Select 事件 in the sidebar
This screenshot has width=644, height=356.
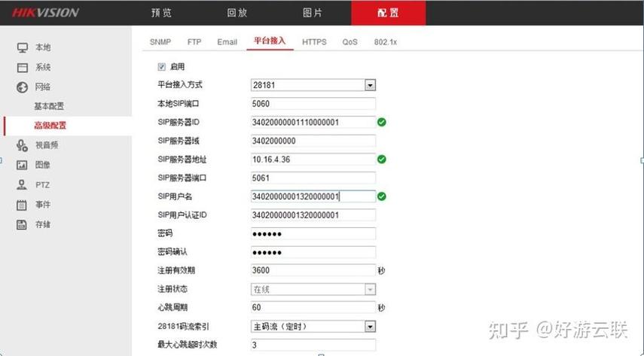(x=43, y=205)
